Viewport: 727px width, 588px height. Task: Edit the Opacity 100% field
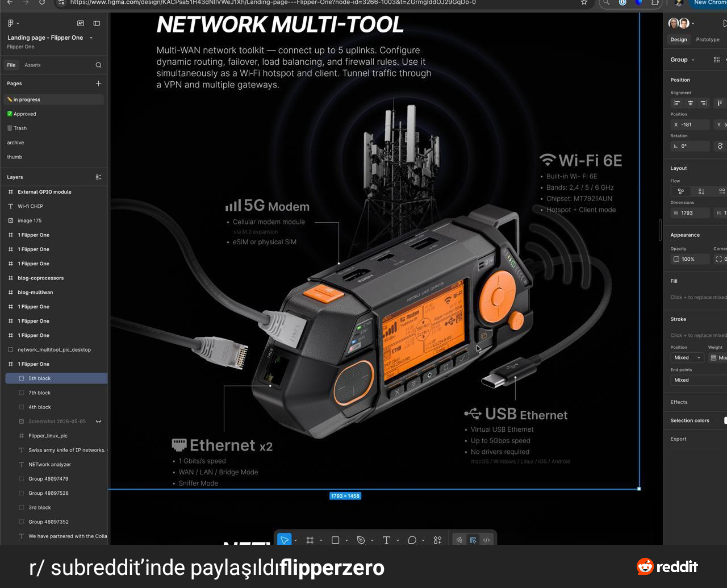pyautogui.click(x=690, y=259)
